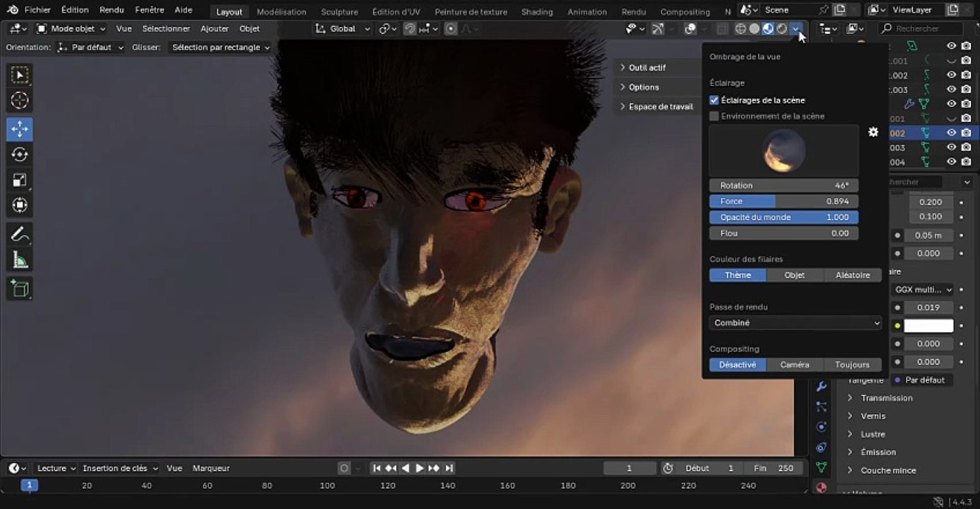The width and height of the screenshot is (980, 509).
Task: Open Sélection par rectangle dropdown
Action: (221, 47)
